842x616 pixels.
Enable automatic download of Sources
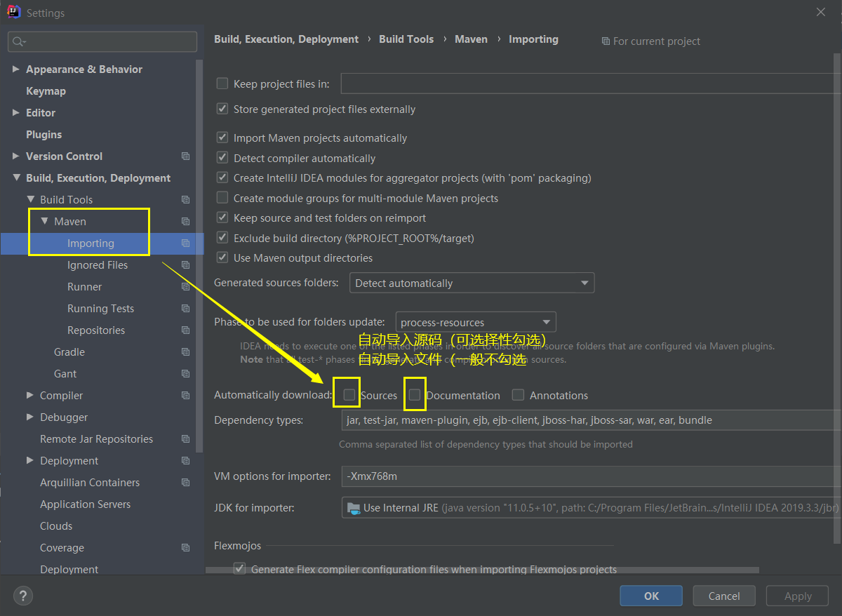349,395
